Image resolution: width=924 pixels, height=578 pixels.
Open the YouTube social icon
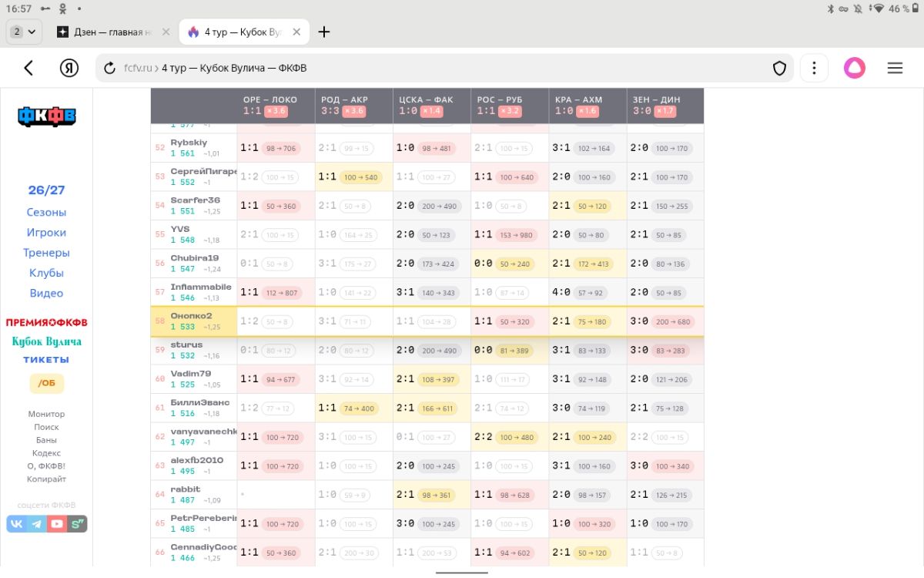click(x=57, y=524)
